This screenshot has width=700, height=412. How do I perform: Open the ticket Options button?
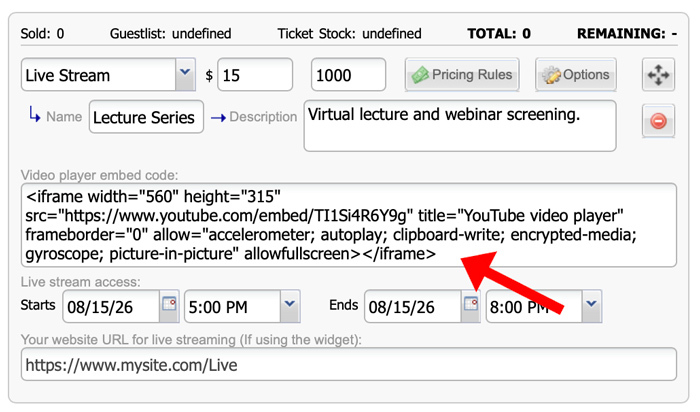point(576,75)
